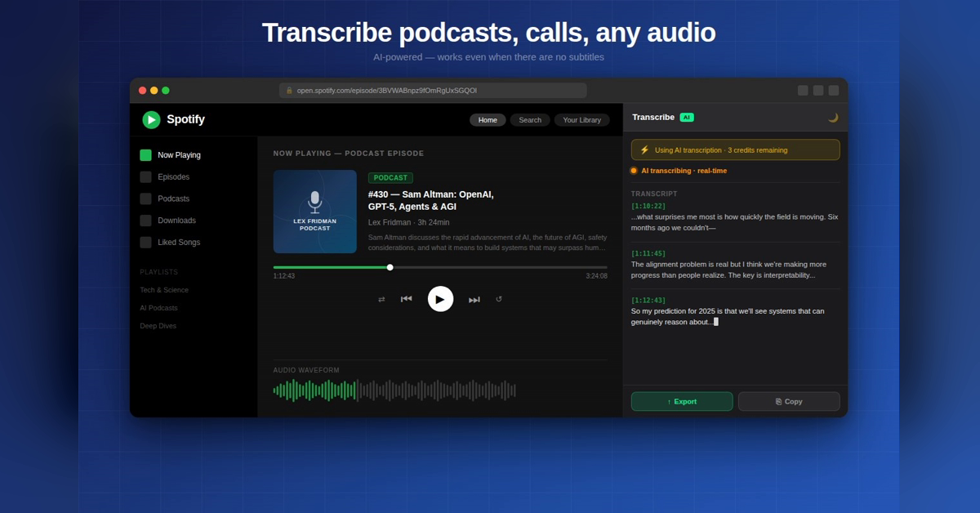Click the Search nav pill

[530, 120]
